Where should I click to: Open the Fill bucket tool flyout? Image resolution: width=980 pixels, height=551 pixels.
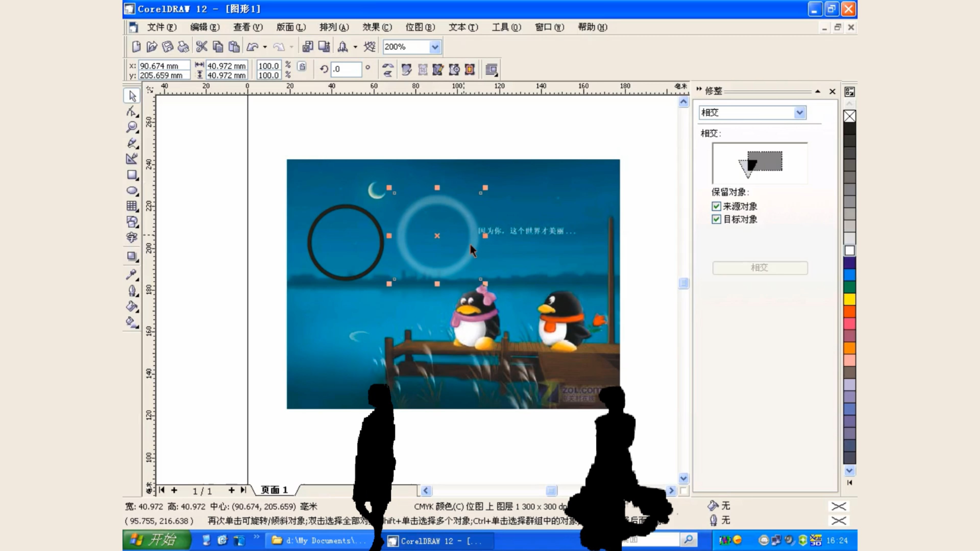pyautogui.click(x=132, y=306)
